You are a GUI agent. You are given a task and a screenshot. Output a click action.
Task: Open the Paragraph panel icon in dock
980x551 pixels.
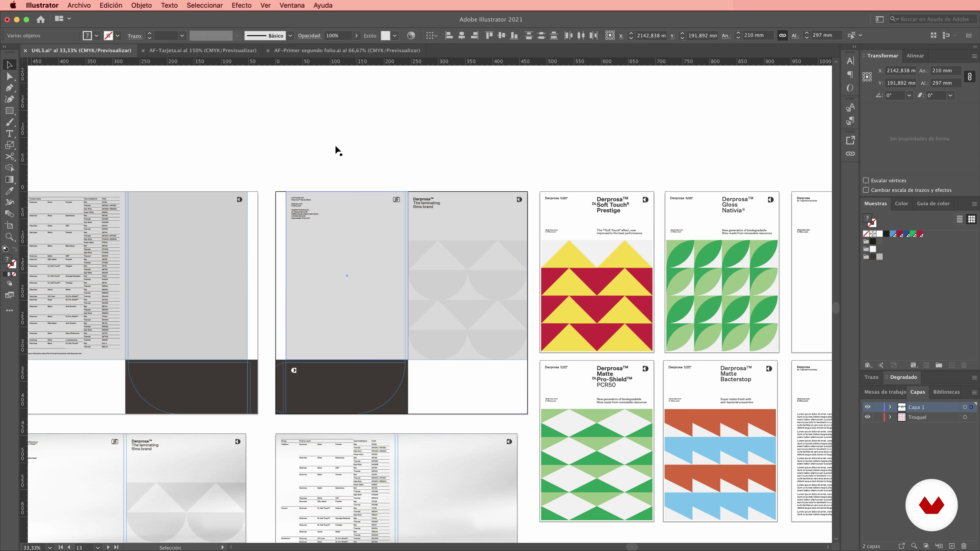850,74
